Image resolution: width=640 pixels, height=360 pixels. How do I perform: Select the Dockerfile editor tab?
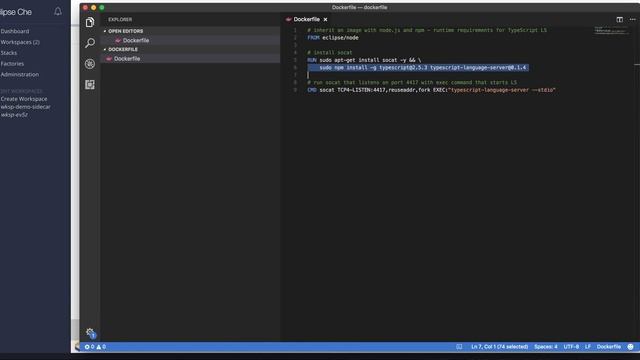pos(307,19)
